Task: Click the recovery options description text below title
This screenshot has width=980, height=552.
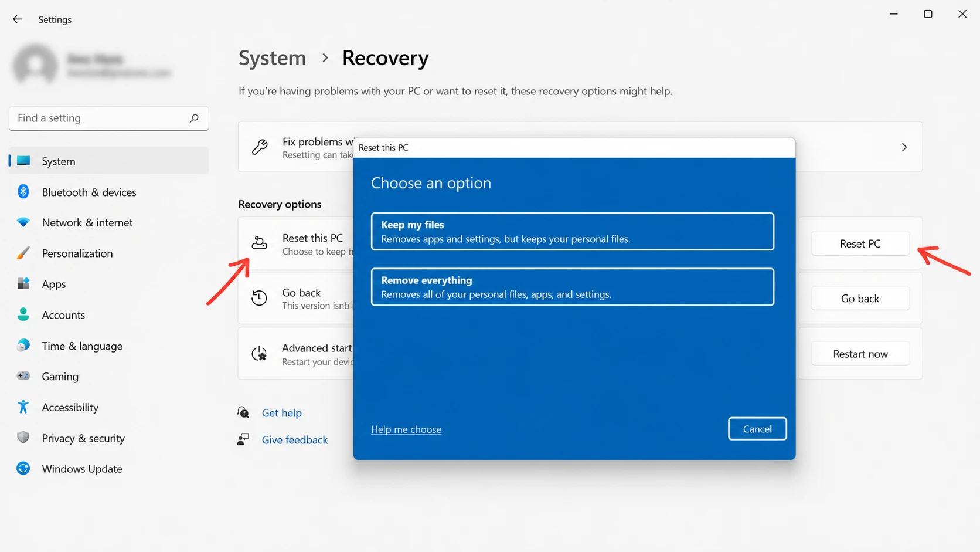Action: point(455,91)
